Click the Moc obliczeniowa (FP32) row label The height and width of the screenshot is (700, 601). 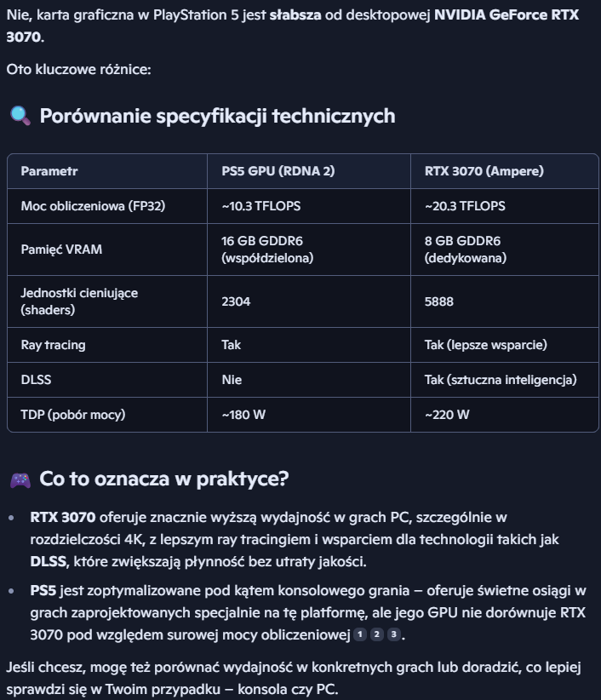tap(87, 206)
